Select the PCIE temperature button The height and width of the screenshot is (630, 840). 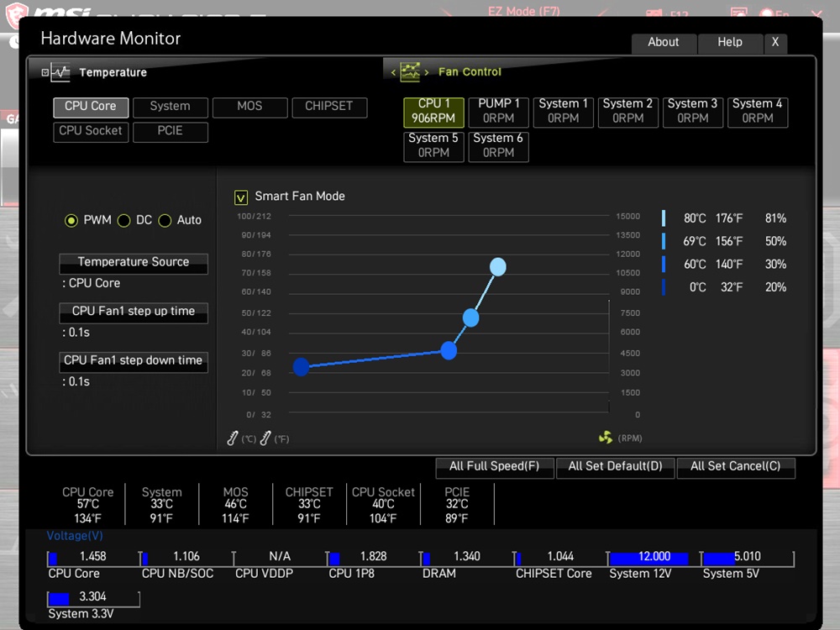pos(170,131)
